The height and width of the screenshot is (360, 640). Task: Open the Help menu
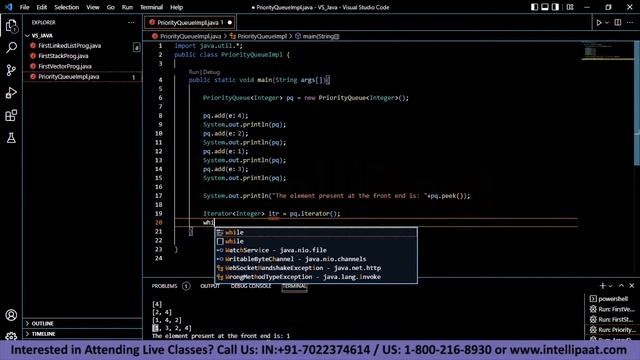click(x=176, y=7)
